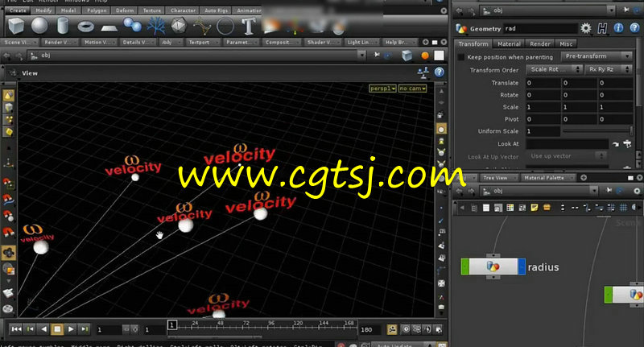Viewport: 644px width, 347px height.
Task: Open the Rx Ry Rz rotation order dropdown
Action: 609,69
